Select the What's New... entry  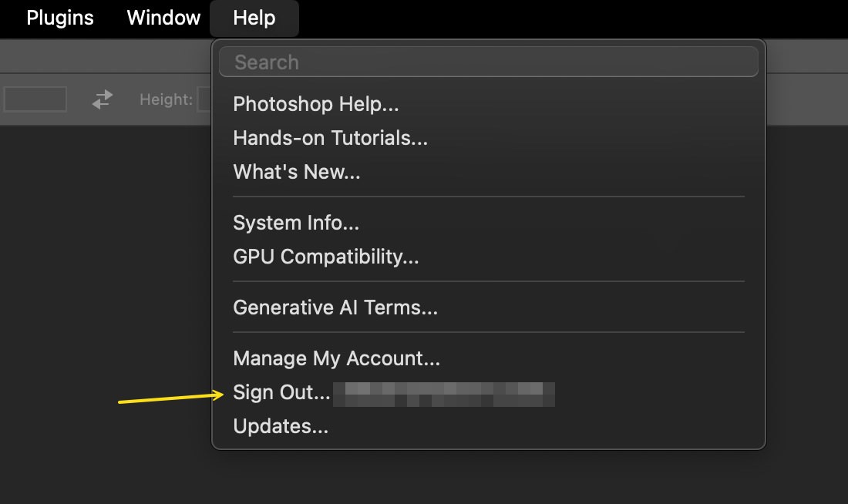297,172
